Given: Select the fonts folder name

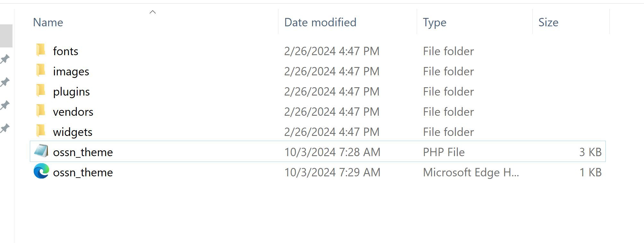Looking at the screenshot, I should coord(65,51).
